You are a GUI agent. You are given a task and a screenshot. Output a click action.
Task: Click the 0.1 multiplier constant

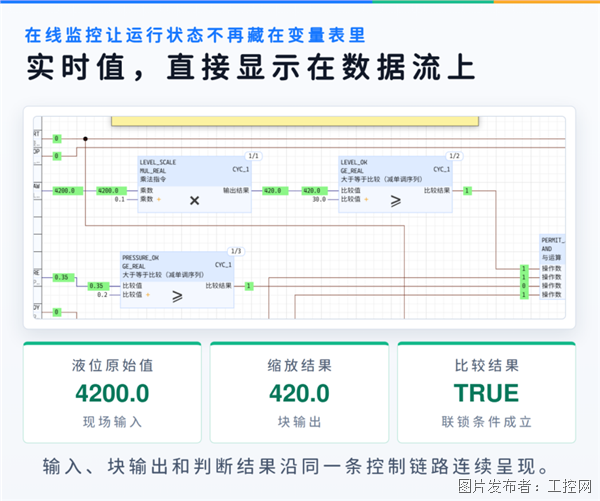pyautogui.click(x=120, y=199)
